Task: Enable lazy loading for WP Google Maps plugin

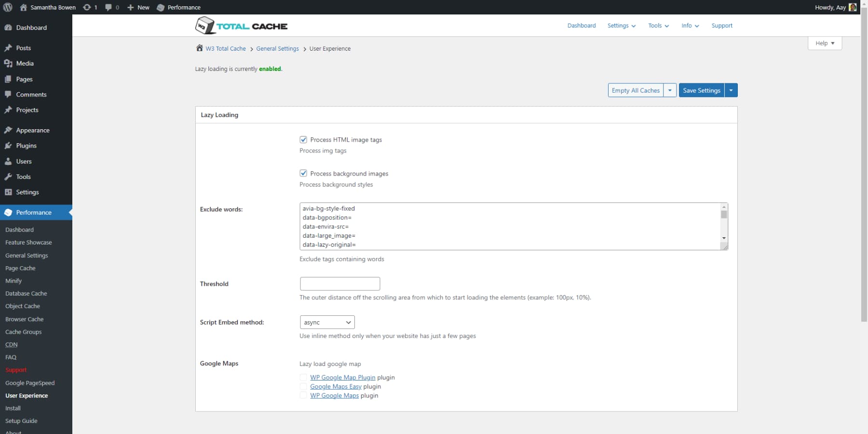Action: click(x=304, y=395)
